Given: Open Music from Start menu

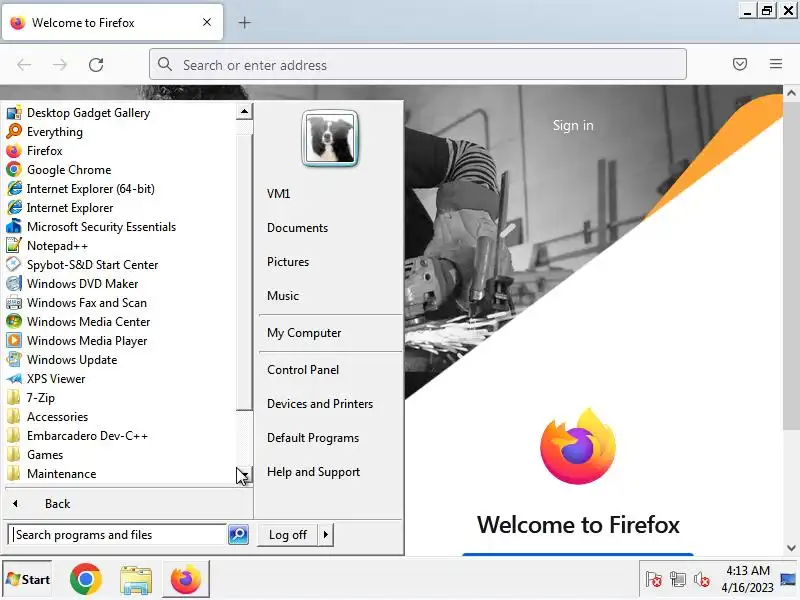Looking at the screenshot, I should [283, 295].
